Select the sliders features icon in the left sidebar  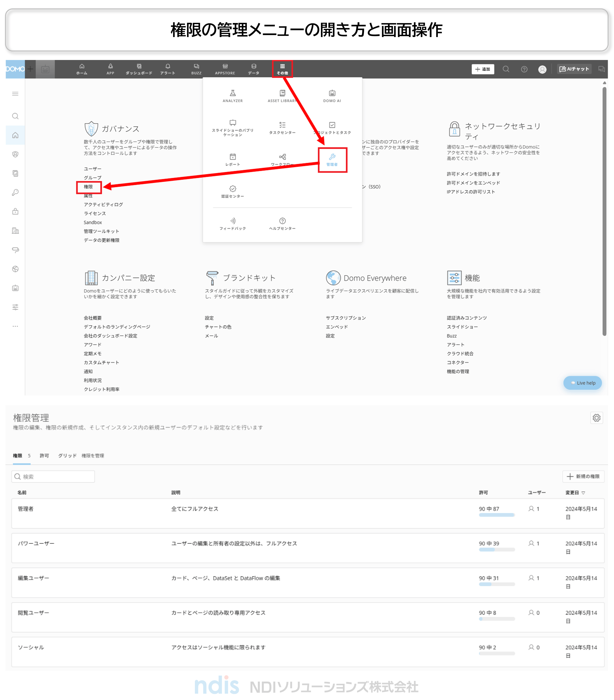tap(15, 307)
